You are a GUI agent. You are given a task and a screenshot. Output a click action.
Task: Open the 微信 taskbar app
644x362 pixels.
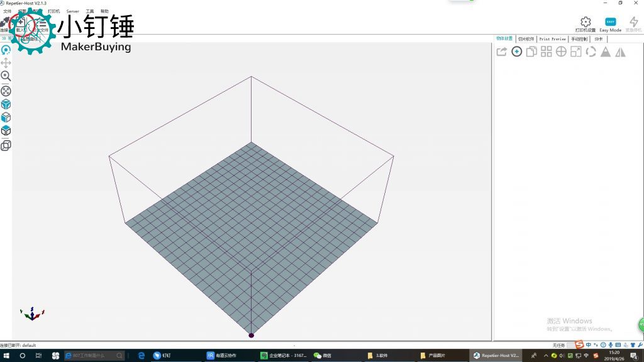click(x=323, y=356)
